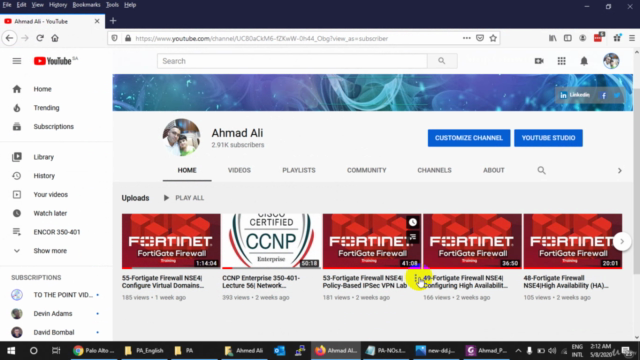Open the 53-Fortigate video options menu
The image size is (640, 360).
pos(416,279)
